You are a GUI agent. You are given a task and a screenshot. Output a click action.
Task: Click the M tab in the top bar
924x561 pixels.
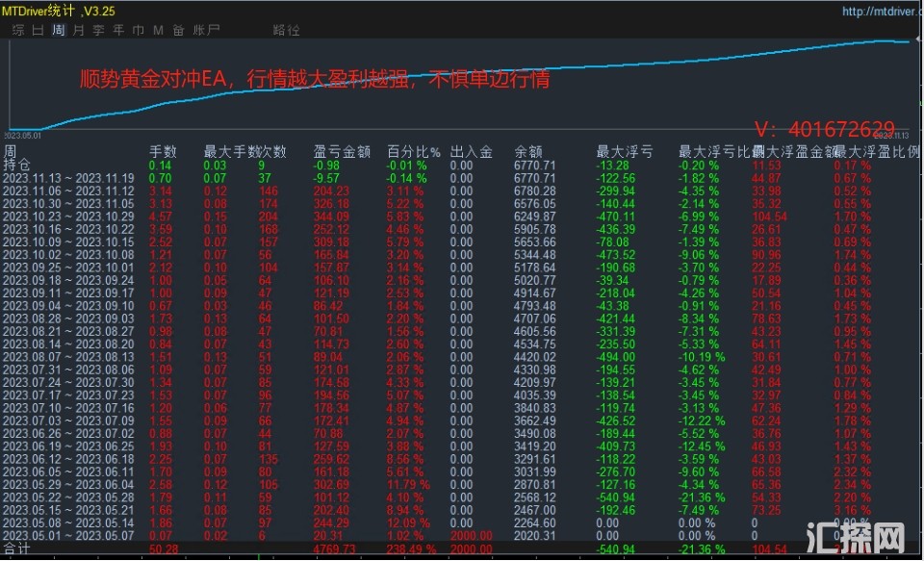(158, 30)
